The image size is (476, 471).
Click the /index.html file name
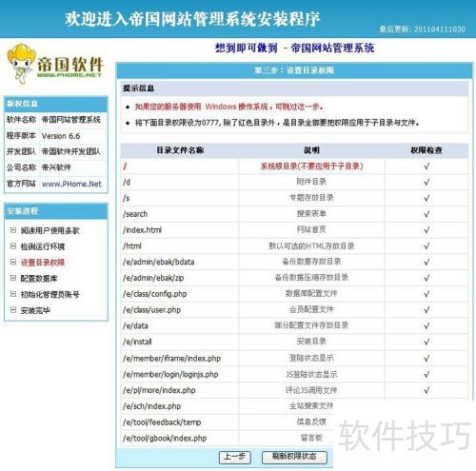[x=142, y=230]
